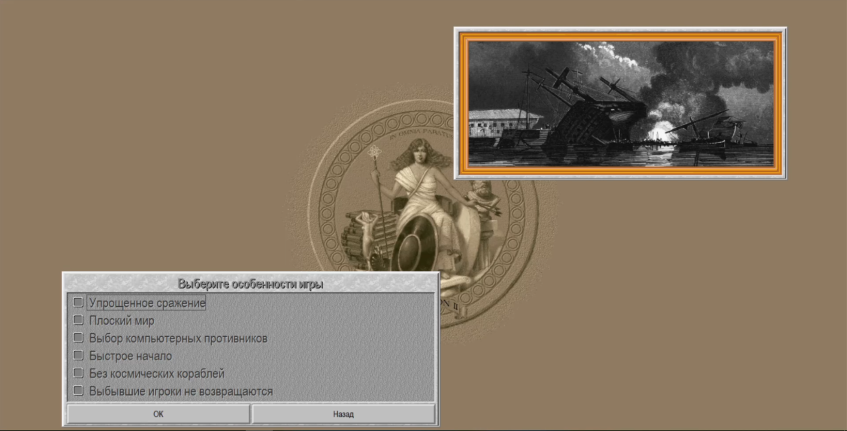Click the Выберите особенности игры dialog title
Image resolution: width=847 pixels, height=431 pixels.
(251, 284)
